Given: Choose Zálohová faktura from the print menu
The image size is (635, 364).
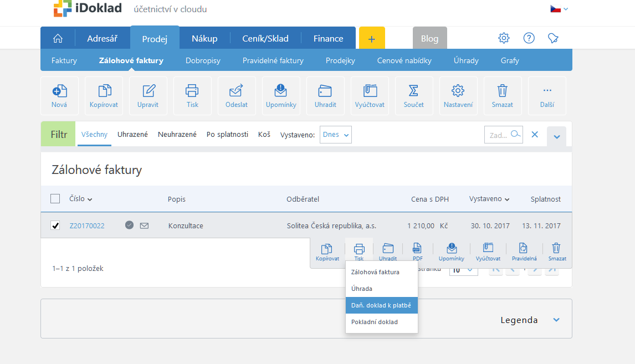Looking at the screenshot, I should click(x=381, y=272).
